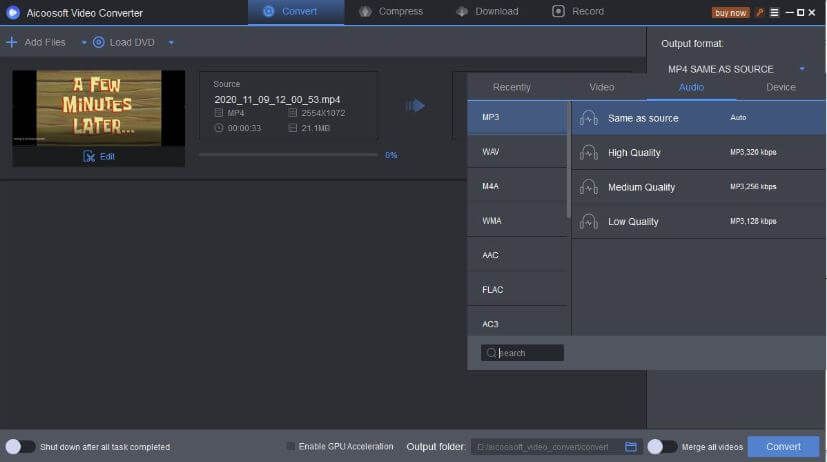Click the Edit link under thumbnail
Viewport: 827px width, 462px height.
point(107,157)
